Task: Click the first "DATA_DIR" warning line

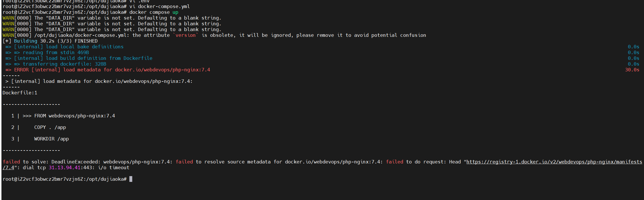Action: click(112, 18)
